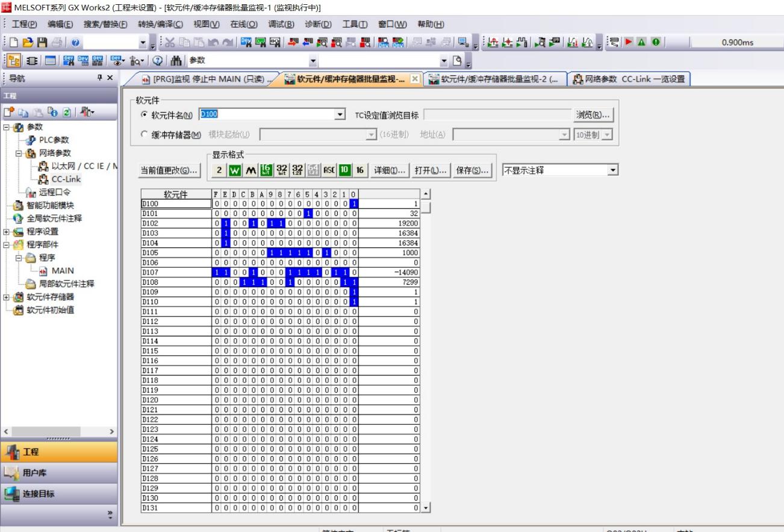The height and width of the screenshot is (532, 784).
Task: Switch to 网络参数 CC-Link 一览设置 tab
Action: pyautogui.click(x=630, y=80)
